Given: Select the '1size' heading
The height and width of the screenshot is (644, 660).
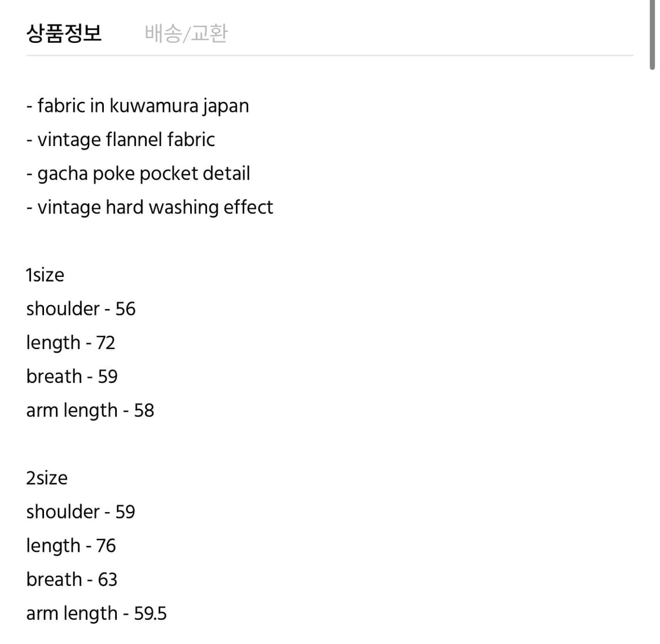Looking at the screenshot, I should tap(45, 274).
